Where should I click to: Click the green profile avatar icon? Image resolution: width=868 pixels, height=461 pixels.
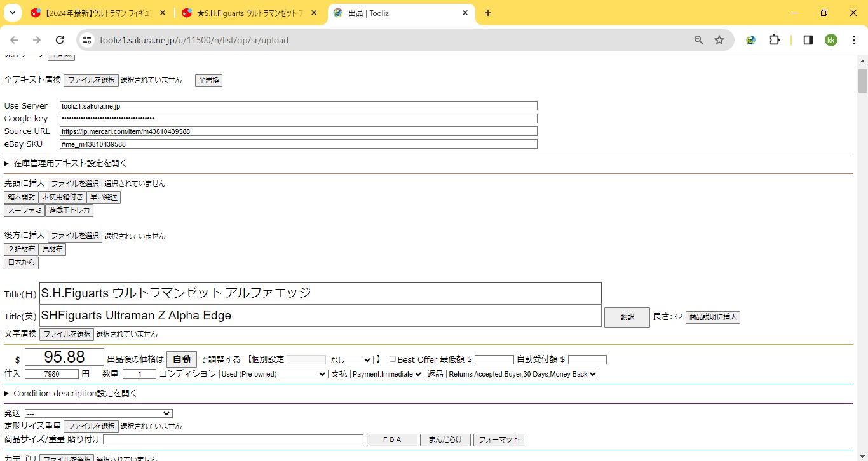coord(831,40)
